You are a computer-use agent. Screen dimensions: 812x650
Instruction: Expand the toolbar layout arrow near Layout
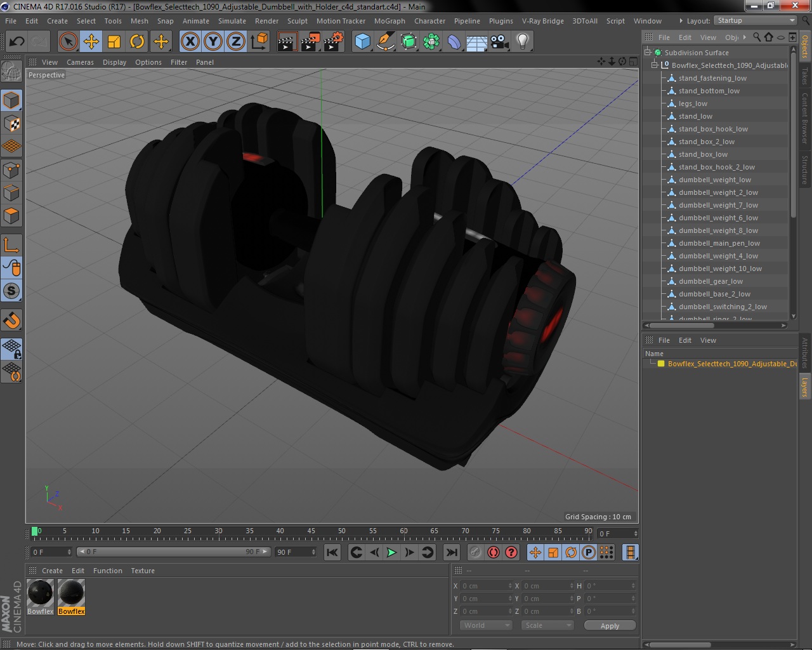point(681,21)
